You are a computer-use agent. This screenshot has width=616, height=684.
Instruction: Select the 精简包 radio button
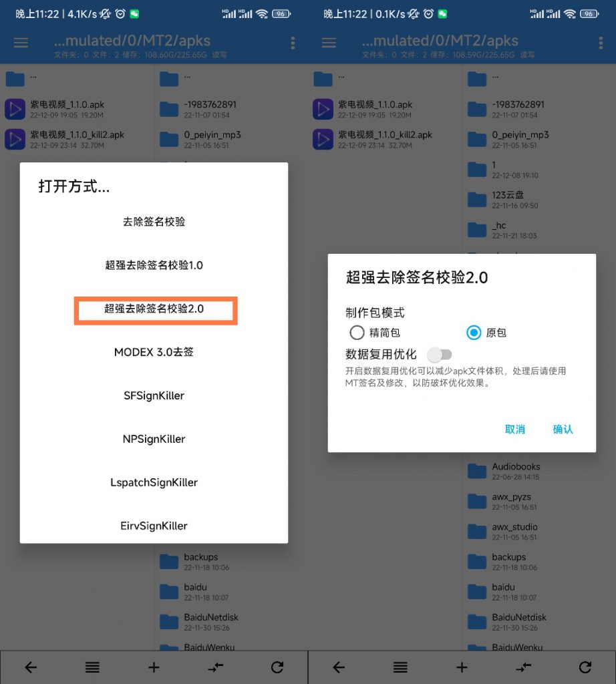pos(358,332)
